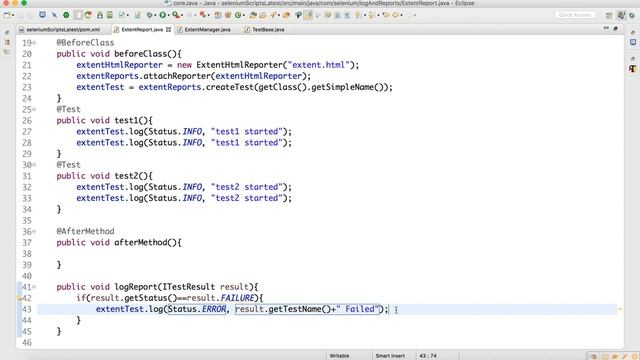
Task: Click the Previous Annotation arrow icon
Action: point(371,15)
